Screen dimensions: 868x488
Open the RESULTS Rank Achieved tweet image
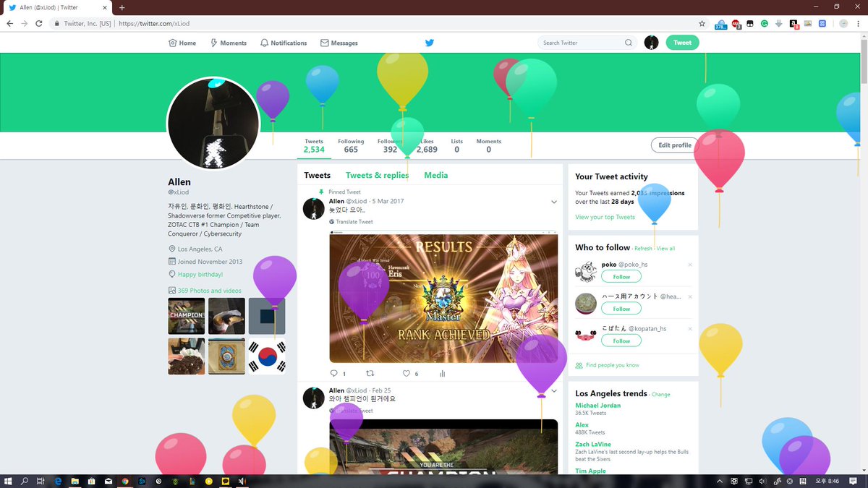click(443, 297)
